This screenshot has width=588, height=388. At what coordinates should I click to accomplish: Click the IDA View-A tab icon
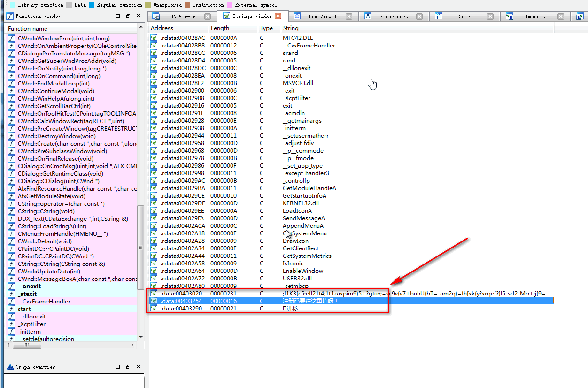click(x=156, y=16)
